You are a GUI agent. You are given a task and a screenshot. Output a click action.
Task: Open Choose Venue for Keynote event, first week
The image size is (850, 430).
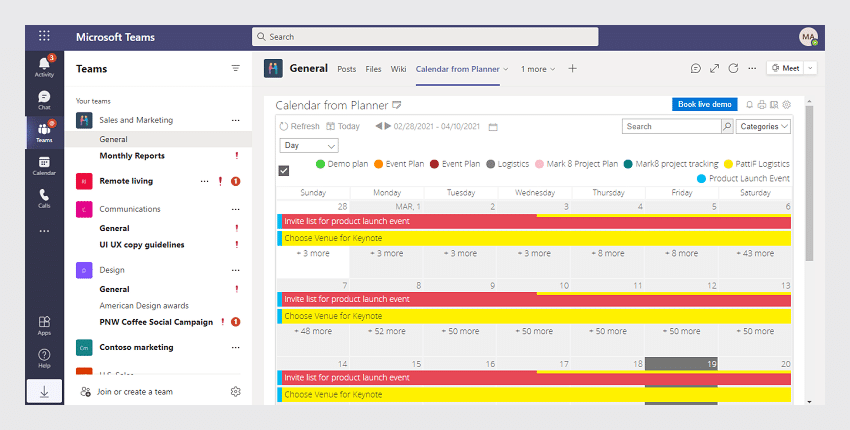tap(534, 238)
